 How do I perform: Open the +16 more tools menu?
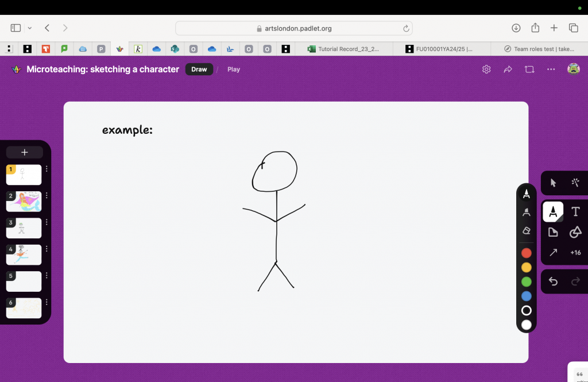[575, 253]
